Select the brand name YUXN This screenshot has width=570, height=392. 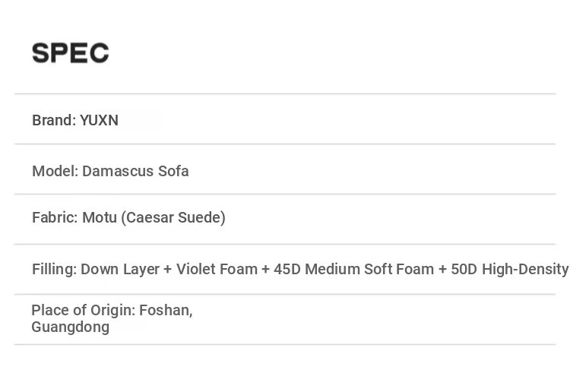point(100,120)
